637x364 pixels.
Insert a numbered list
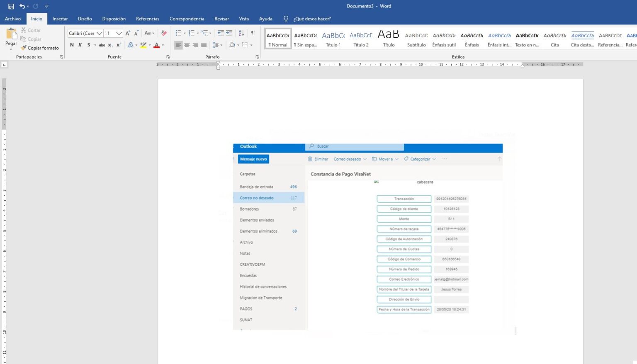pyautogui.click(x=191, y=33)
